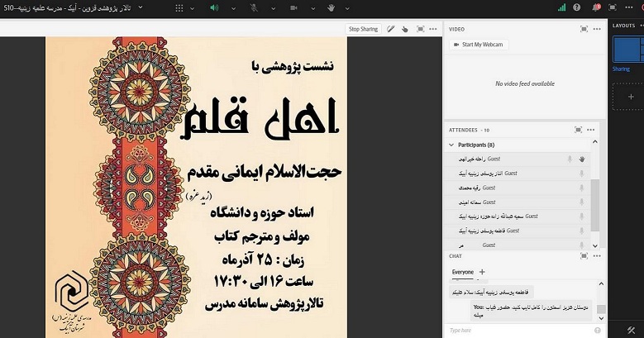Click the speaker audio icon in top bar
The image size is (644, 338).
pyautogui.click(x=213, y=7)
